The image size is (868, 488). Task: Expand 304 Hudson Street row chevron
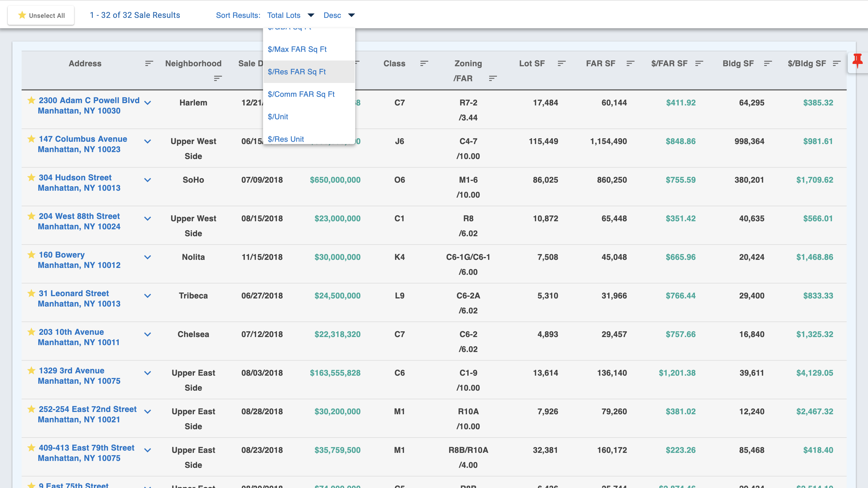(x=147, y=180)
